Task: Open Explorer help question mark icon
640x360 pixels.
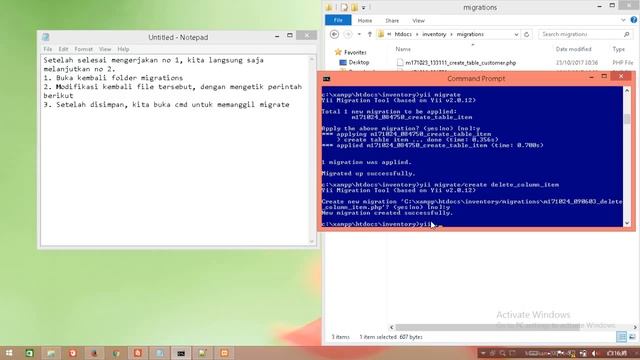Action: point(634,20)
